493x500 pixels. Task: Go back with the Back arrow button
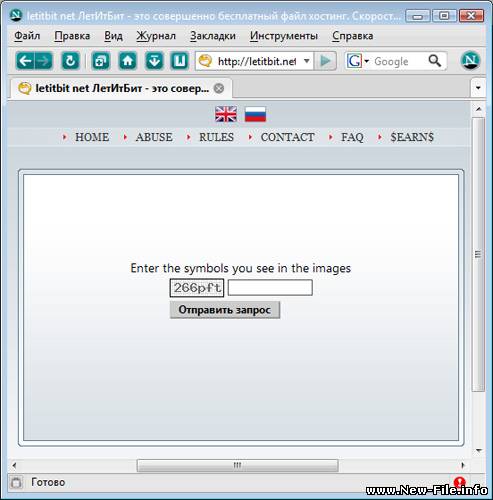[25, 61]
